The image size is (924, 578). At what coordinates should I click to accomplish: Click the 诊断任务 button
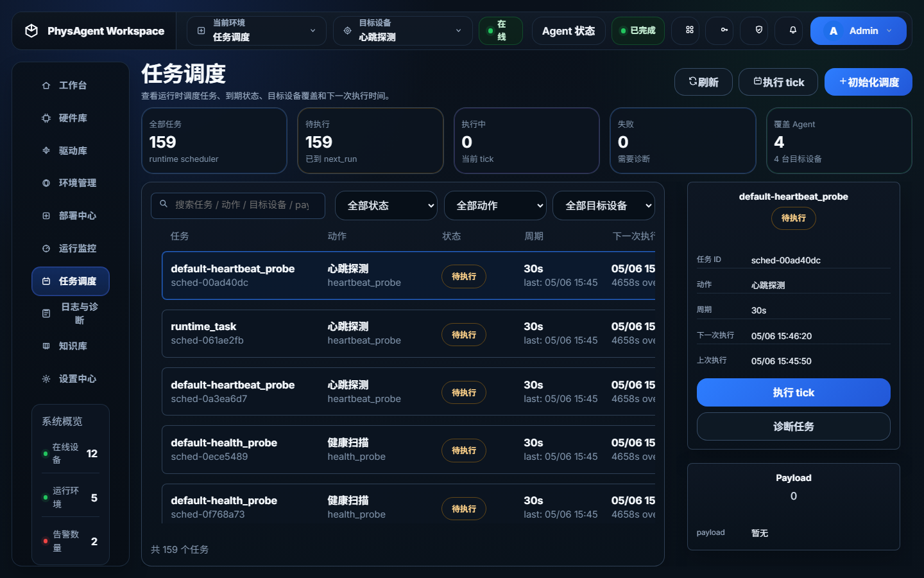794,426
